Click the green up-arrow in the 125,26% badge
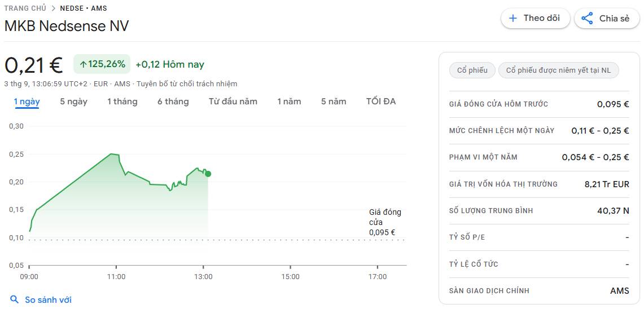Image resolution: width=644 pixels, height=309 pixels. [83, 64]
